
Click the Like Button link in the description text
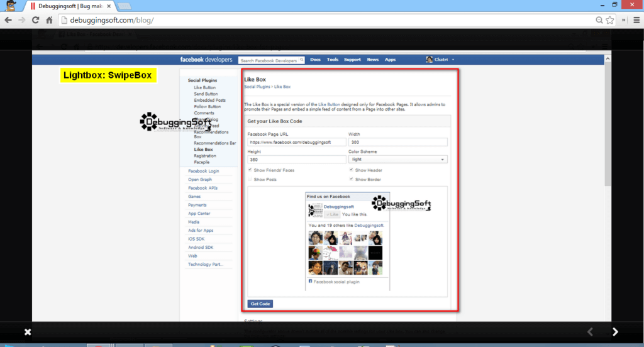click(x=329, y=105)
